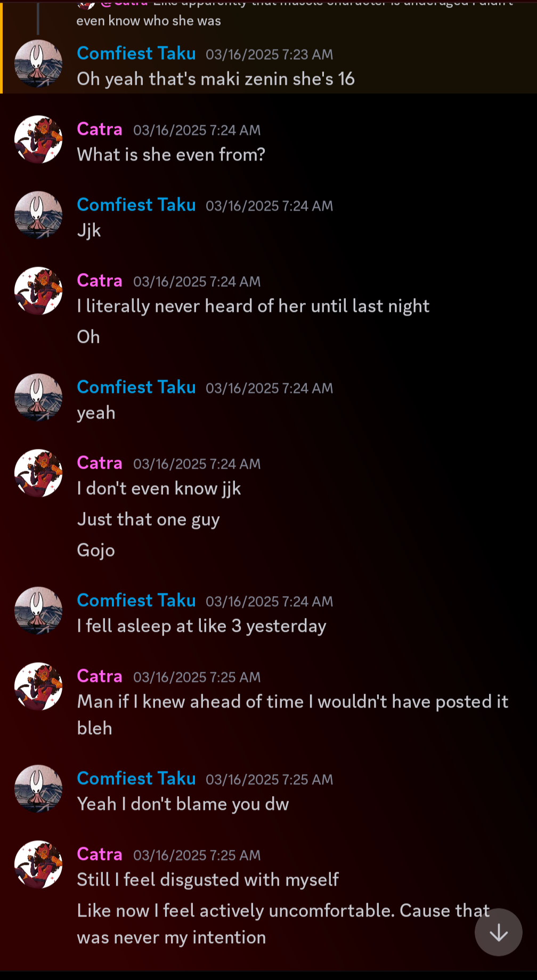Tap Catra's avatar beside "I don't even know jjk"
This screenshot has height=980, width=537.
pos(38,473)
